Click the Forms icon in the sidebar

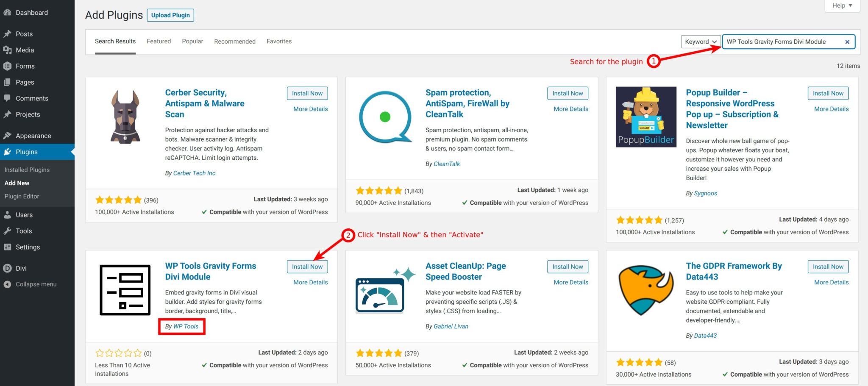[8, 66]
